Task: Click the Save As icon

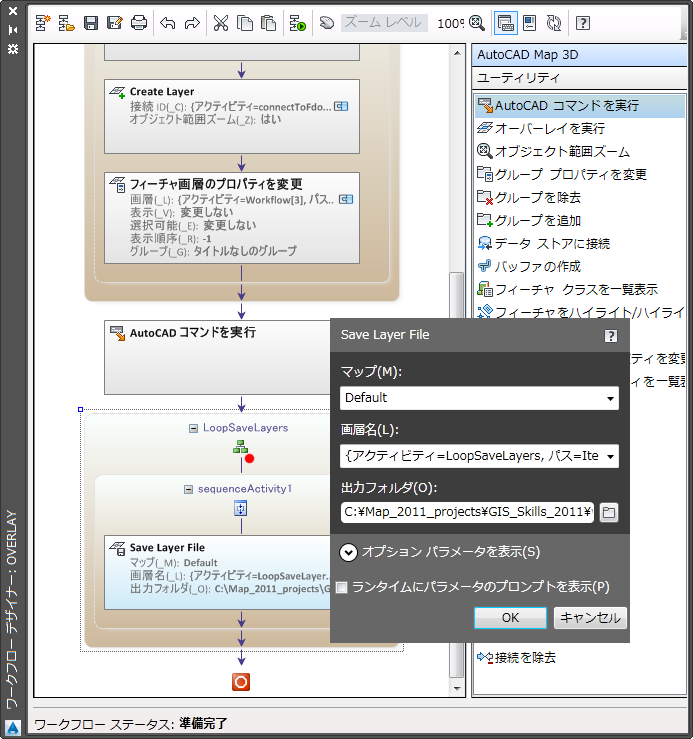Action: pyautogui.click(x=115, y=23)
